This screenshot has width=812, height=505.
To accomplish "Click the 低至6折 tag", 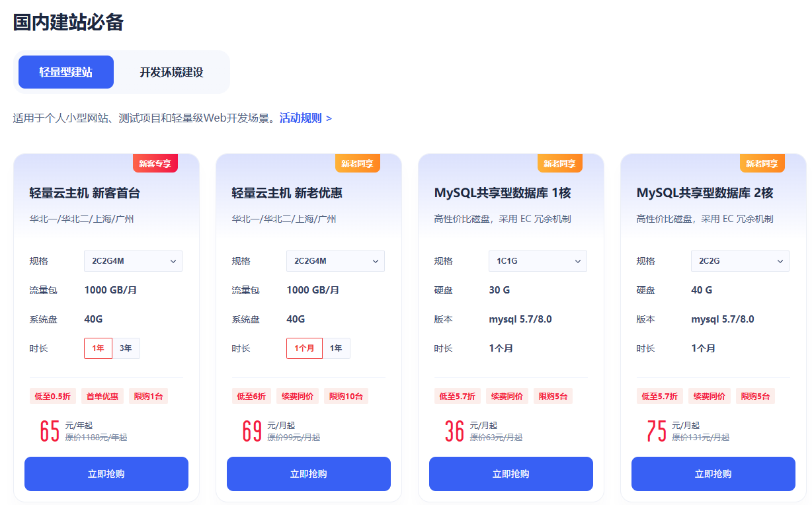I will pos(251,397).
